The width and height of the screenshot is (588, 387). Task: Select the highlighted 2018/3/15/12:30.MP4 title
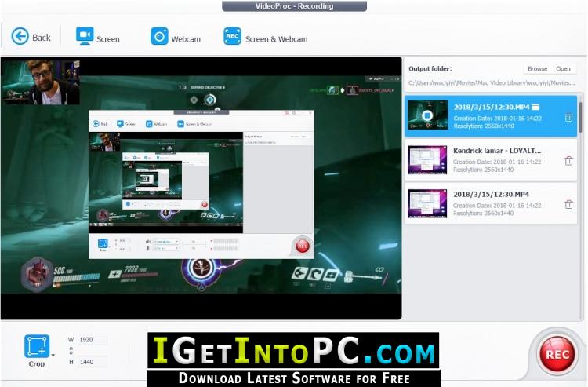point(492,107)
